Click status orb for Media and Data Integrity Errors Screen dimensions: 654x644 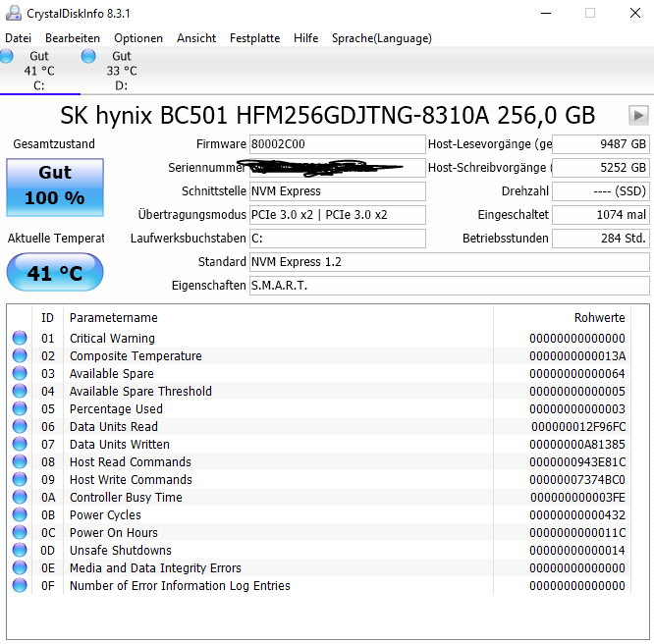20,567
